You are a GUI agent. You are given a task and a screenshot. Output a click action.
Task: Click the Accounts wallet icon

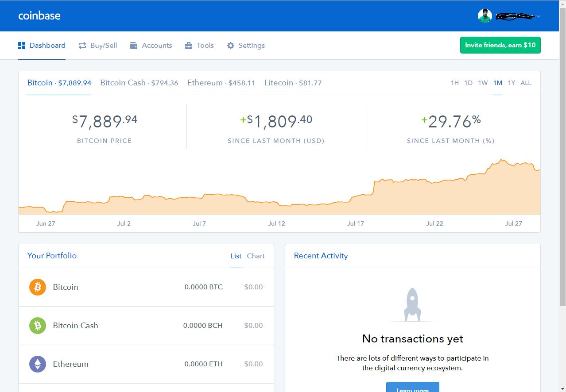click(134, 46)
